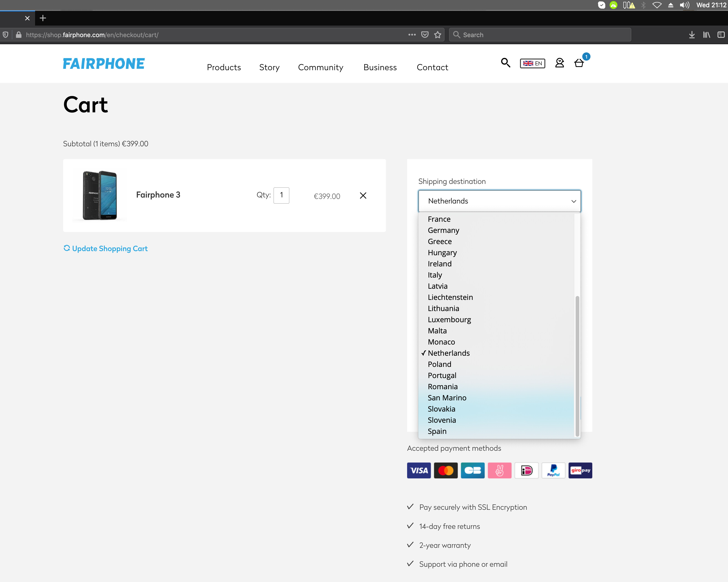728x582 pixels.
Task: Open the Story menu
Action: [269, 67]
